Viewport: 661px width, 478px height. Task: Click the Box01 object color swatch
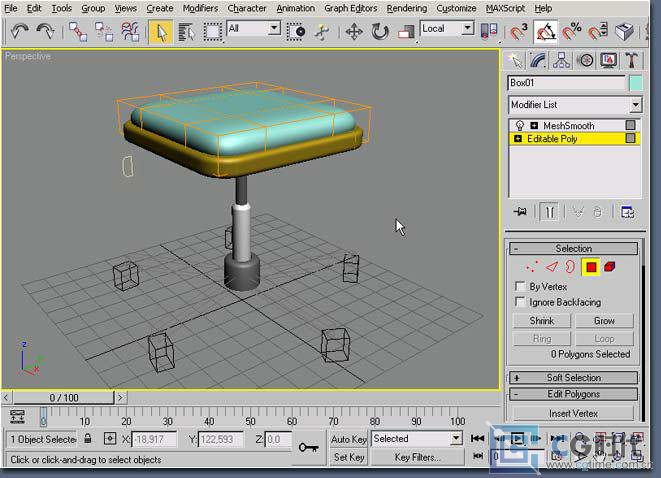[x=636, y=83]
